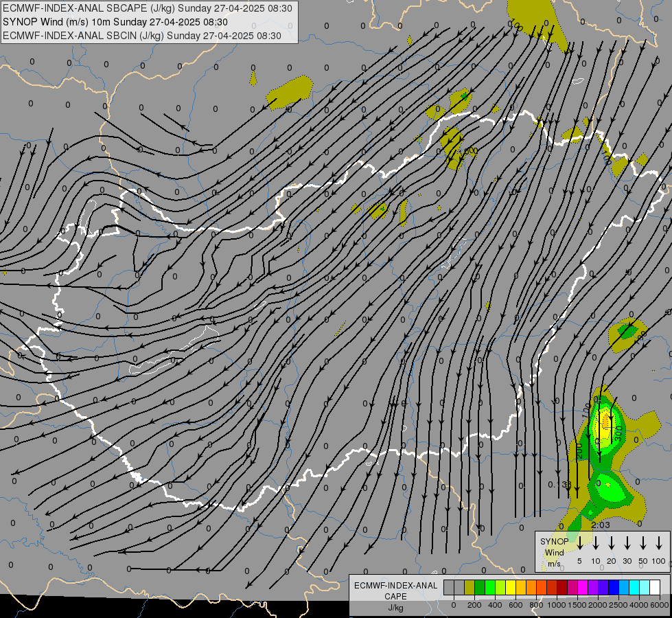Select the cyan CAPE legend swatch

click(x=634, y=587)
